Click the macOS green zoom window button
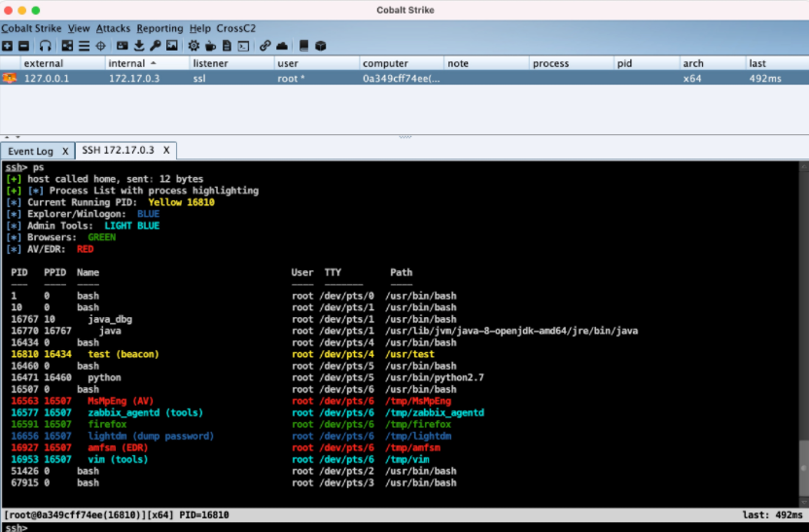 coord(36,11)
